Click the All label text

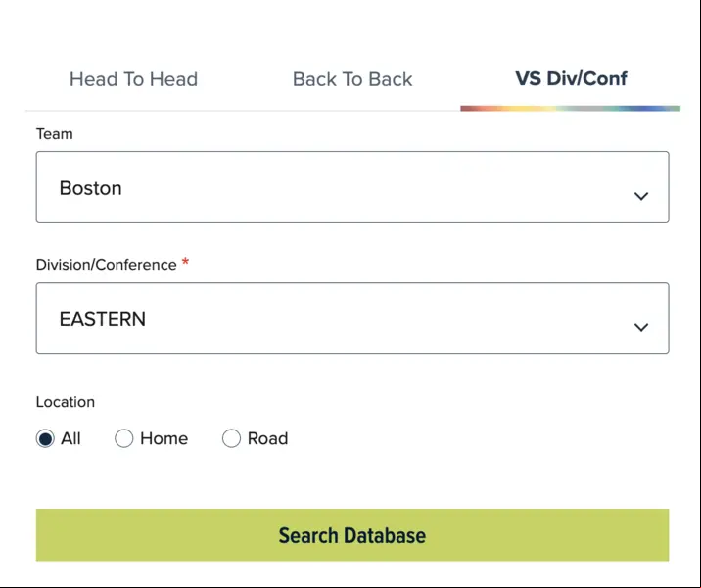pos(70,438)
